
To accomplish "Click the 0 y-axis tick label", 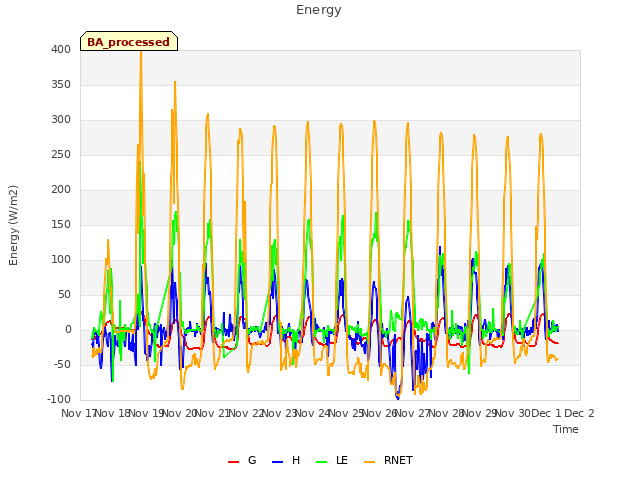I will click(68, 330).
